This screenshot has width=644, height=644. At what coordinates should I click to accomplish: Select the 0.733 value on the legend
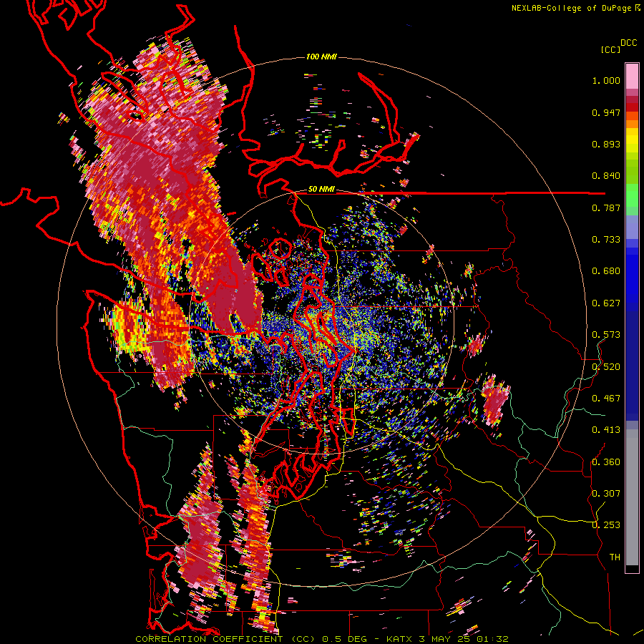pos(606,240)
